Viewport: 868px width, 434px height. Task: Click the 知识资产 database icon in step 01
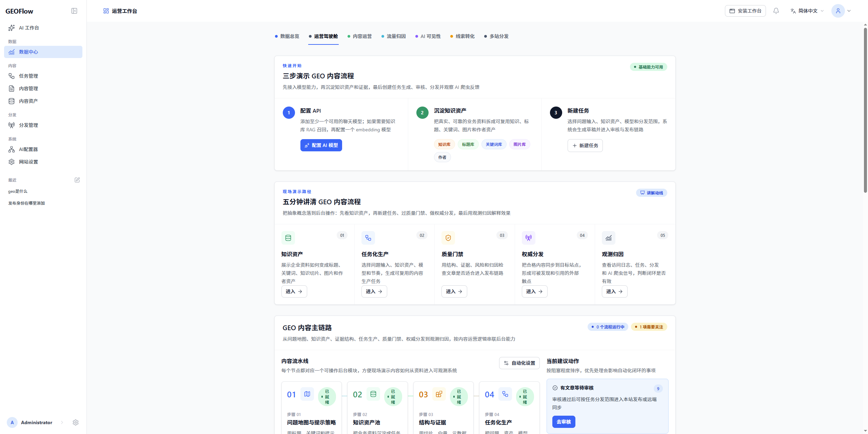pos(288,238)
